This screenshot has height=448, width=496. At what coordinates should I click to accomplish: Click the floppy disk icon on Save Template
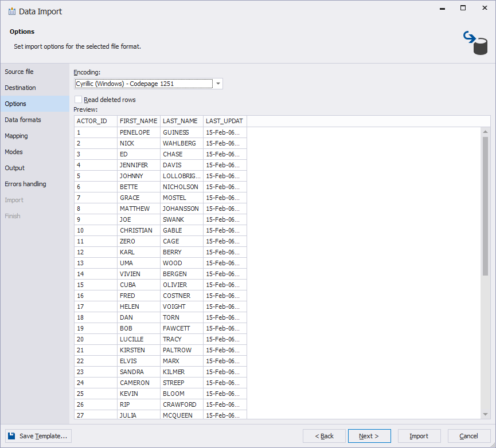12,436
